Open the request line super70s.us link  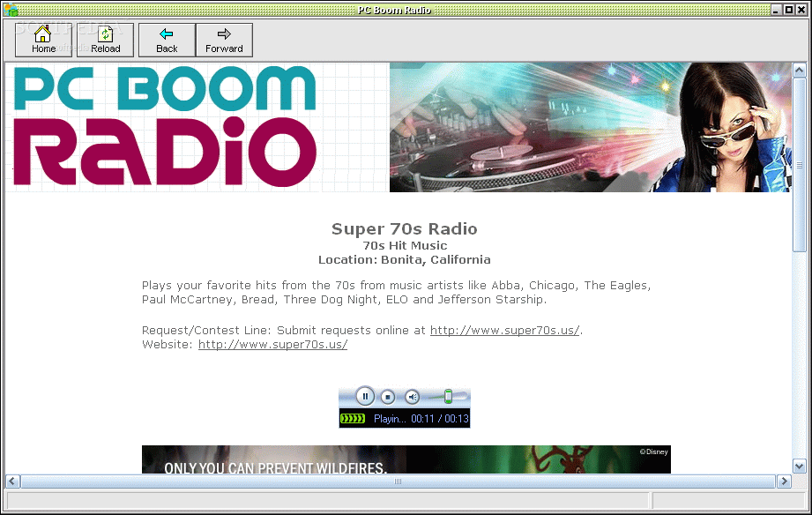[x=503, y=330]
